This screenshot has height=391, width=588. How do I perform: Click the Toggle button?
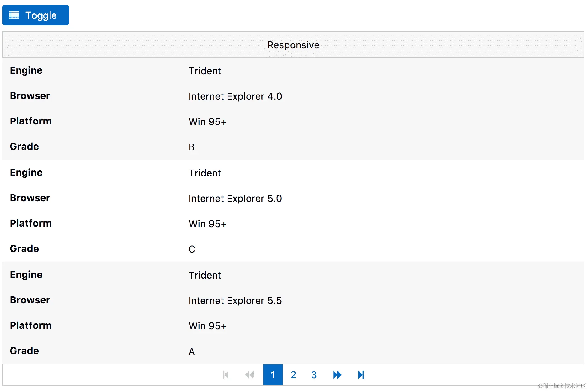[36, 15]
